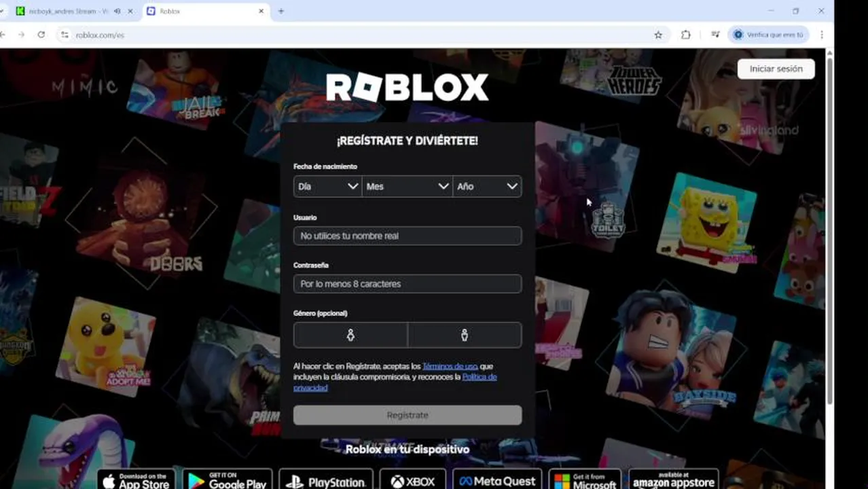Click the Roblox logo
This screenshot has height=489, width=868.
point(407,88)
